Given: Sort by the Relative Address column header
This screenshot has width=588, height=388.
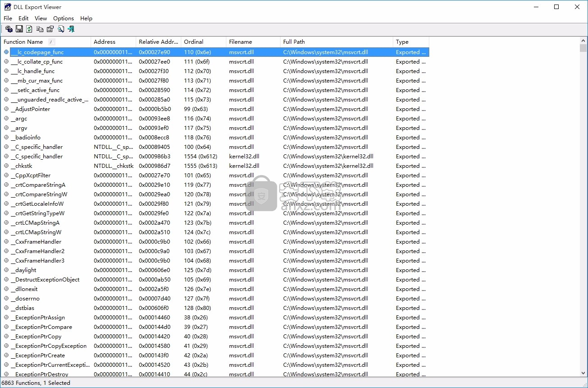Looking at the screenshot, I should pyautogui.click(x=159, y=42).
